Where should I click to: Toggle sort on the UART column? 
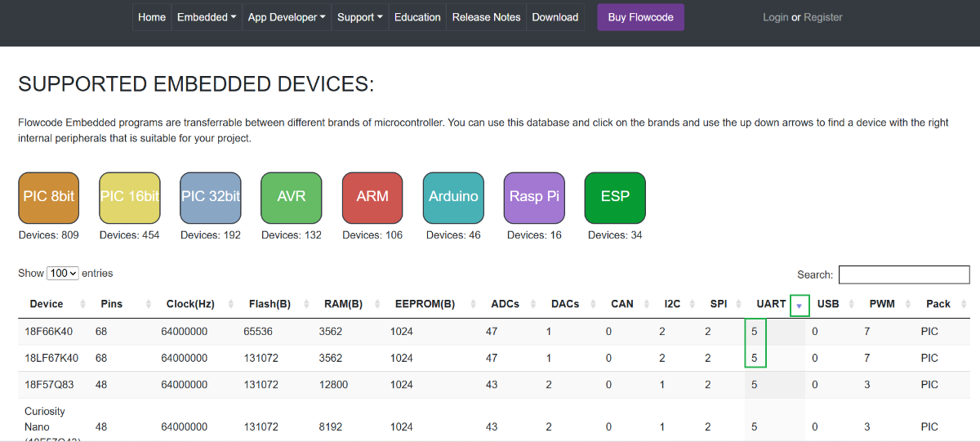point(772,304)
